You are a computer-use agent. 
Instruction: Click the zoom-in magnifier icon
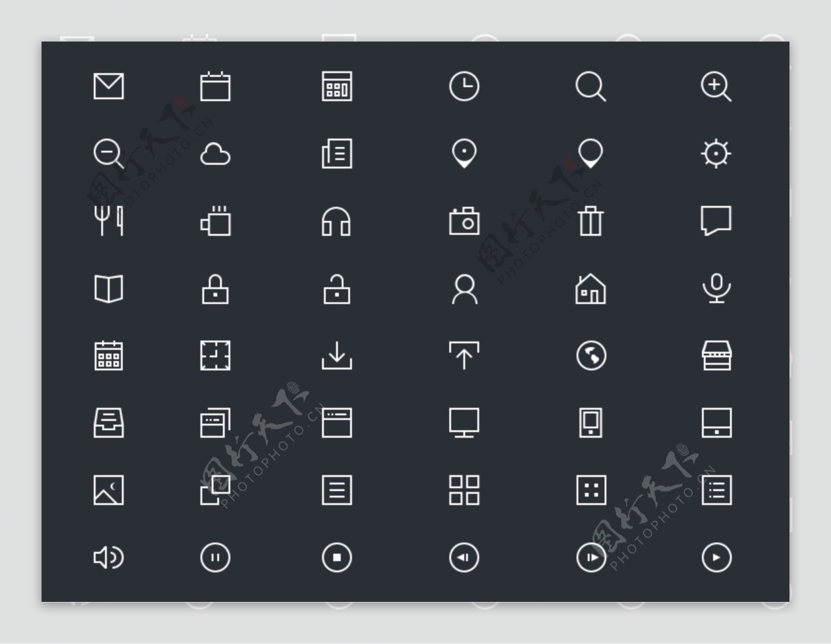click(x=716, y=87)
